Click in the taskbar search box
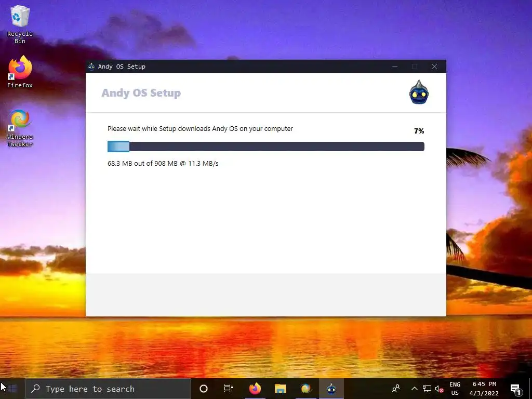This screenshot has width=532, height=399. coord(108,389)
